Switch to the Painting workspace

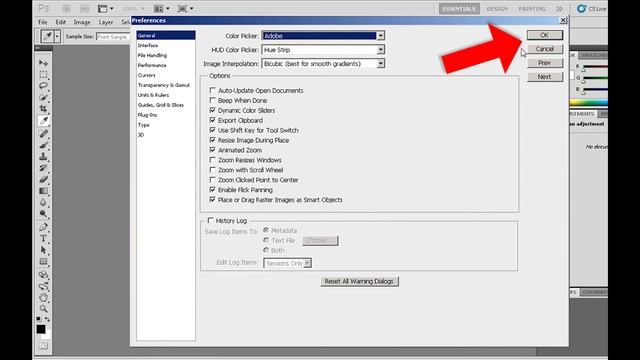532,9
